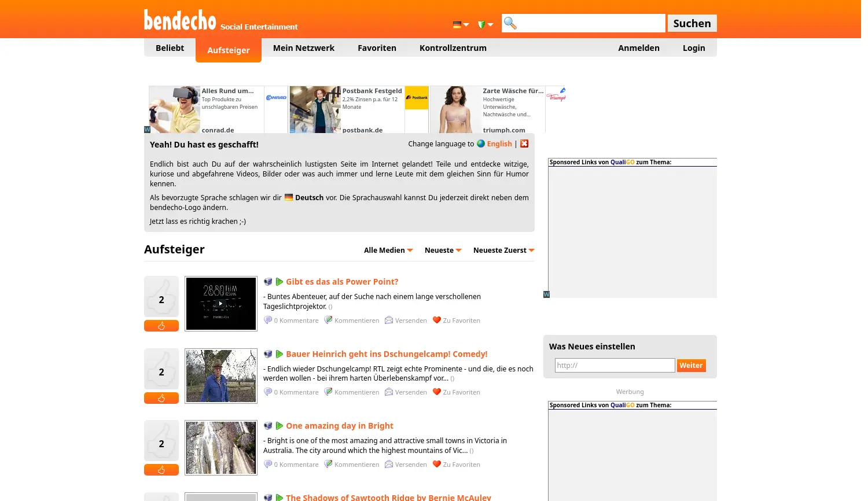Go to the Favoriten tab
Image resolution: width=868 pixels, height=501 pixels.
click(377, 48)
